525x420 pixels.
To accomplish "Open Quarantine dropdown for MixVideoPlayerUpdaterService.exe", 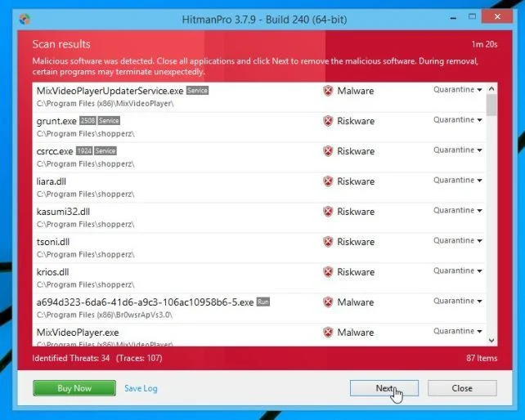I will click(x=457, y=90).
